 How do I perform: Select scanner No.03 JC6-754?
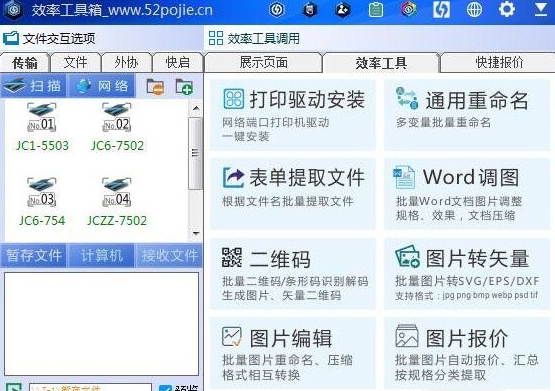42,202
